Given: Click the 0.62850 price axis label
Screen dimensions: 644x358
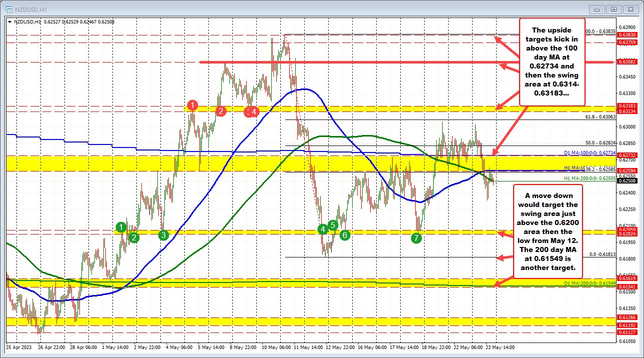Looking at the screenshot, I should tap(627, 143).
